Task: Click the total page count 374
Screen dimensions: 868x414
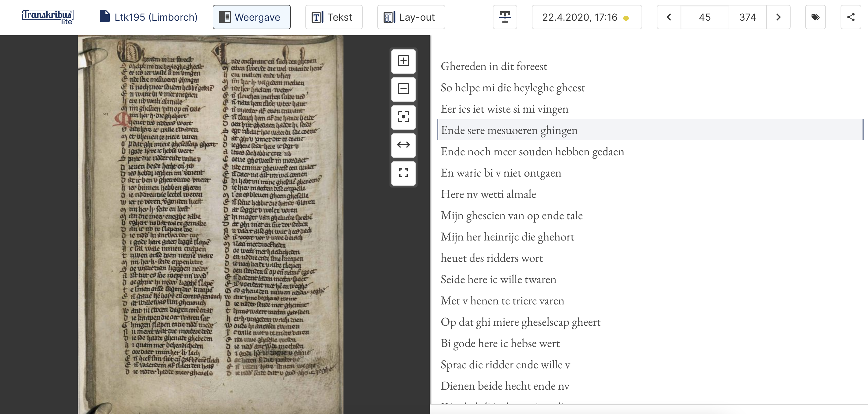Action: point(747,17)
